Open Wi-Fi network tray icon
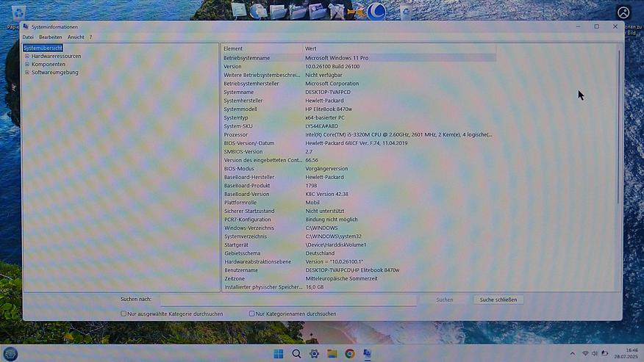644x362 pixels. click(585, 353)
